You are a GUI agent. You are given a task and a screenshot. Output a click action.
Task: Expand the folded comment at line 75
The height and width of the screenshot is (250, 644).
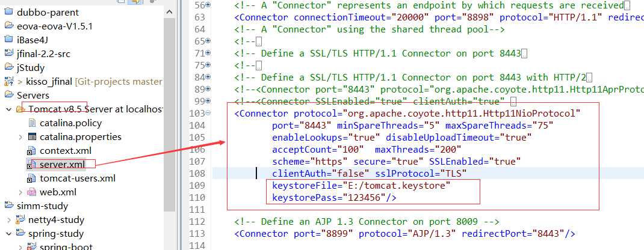click(x=208, y=65)
